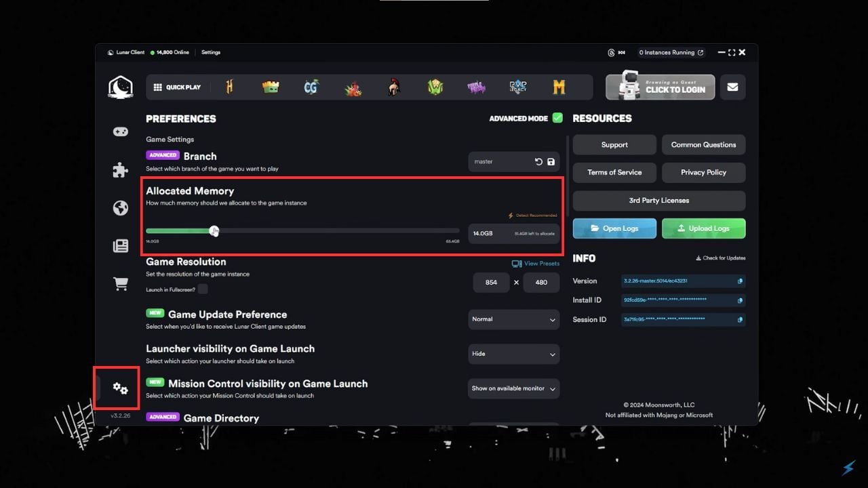Click the envelope messages icon
This screenshot has height=488, width=868.
point(732,87)
